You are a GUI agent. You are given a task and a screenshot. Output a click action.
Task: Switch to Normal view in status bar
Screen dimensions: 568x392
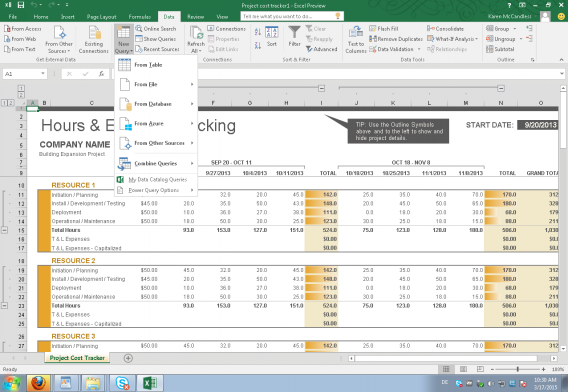click(x=446, y=369)
